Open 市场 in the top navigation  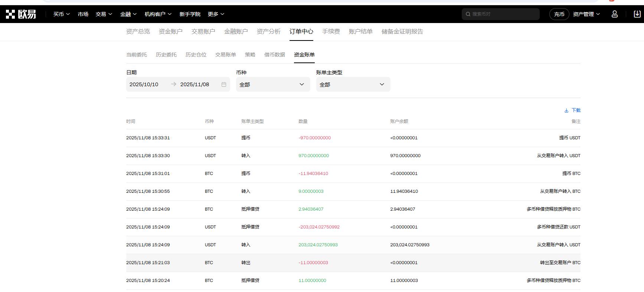(x=83, y=14)
